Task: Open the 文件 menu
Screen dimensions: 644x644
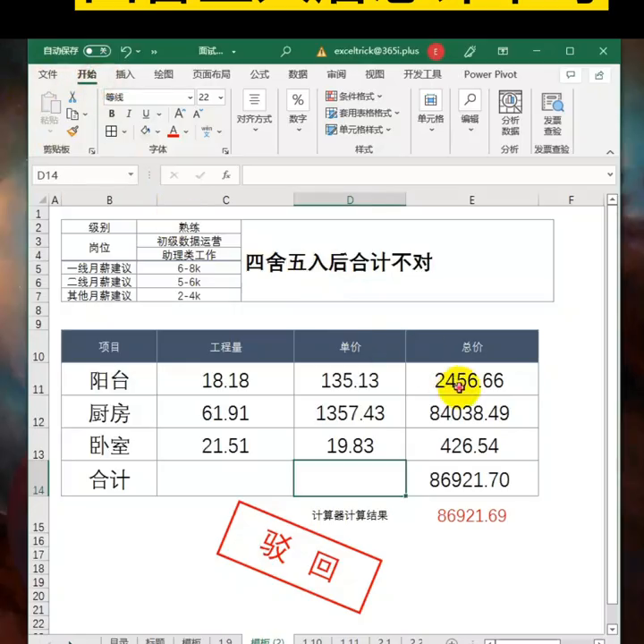Action: [47, 74]
